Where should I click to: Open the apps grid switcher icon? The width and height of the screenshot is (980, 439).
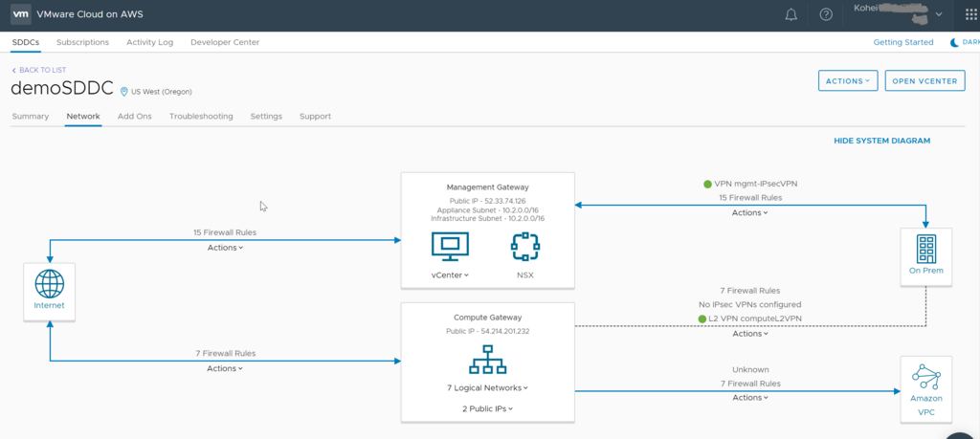[x=970, y=14]
